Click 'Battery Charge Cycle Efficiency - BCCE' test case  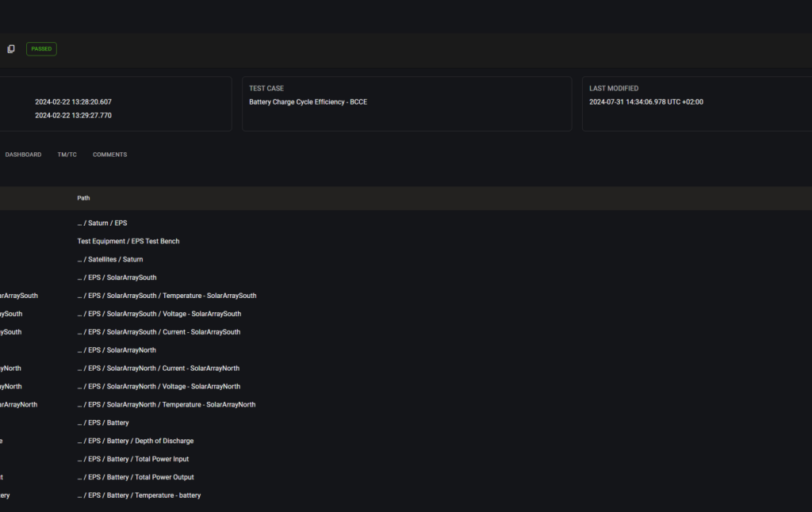[x=308, y=102]
